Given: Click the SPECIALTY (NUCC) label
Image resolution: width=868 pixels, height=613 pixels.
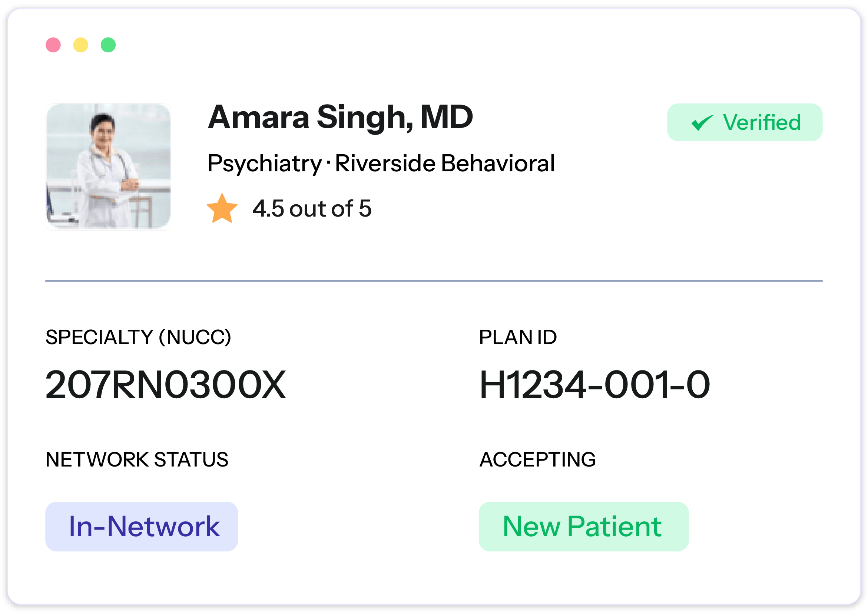Looking at the screenshot, I should (138, 337).
